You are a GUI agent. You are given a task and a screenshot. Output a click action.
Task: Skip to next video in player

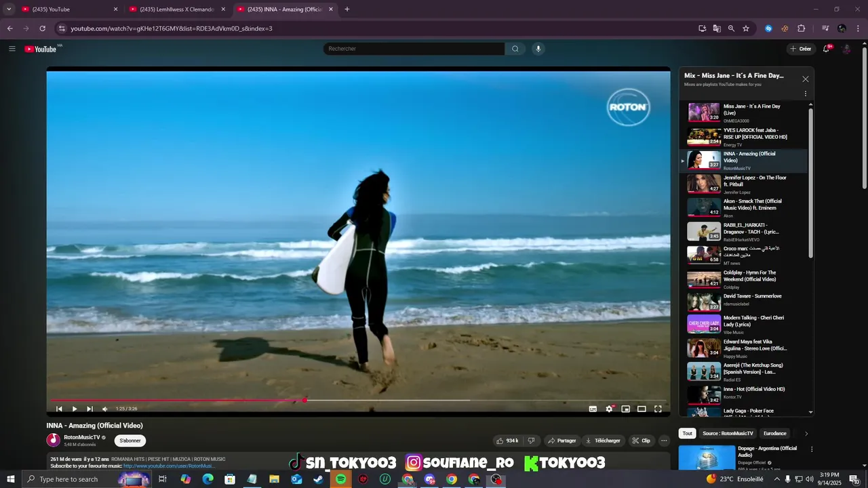point(90,409)
